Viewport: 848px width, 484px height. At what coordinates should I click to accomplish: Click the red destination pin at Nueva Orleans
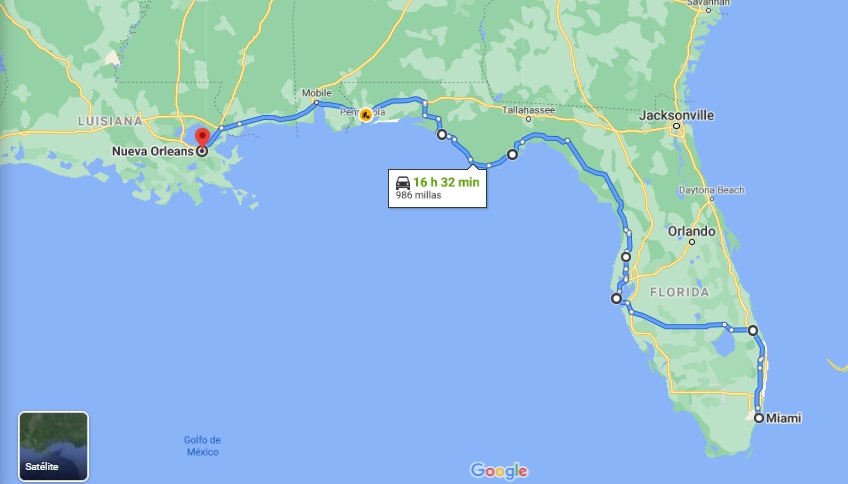[202, 137]
